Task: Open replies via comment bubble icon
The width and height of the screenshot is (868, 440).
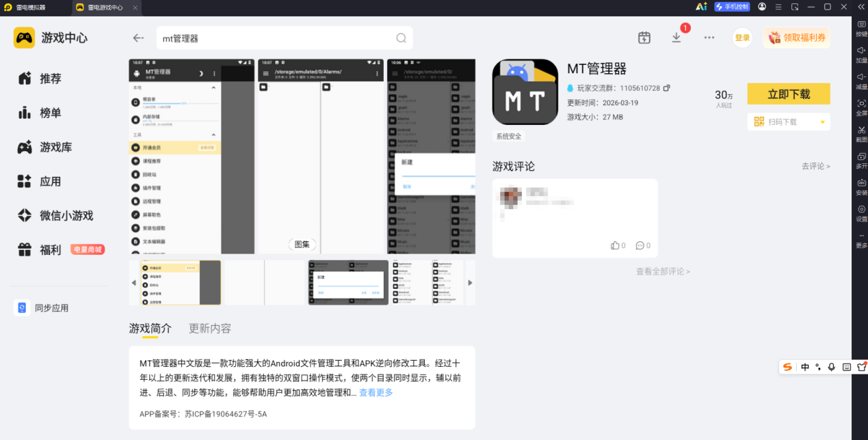Action: 640,245
